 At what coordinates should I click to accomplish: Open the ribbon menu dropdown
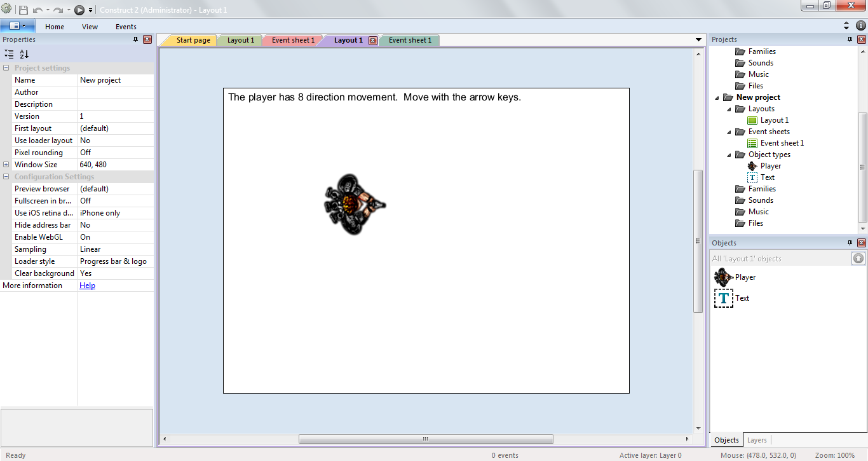[x=17, y=25]
